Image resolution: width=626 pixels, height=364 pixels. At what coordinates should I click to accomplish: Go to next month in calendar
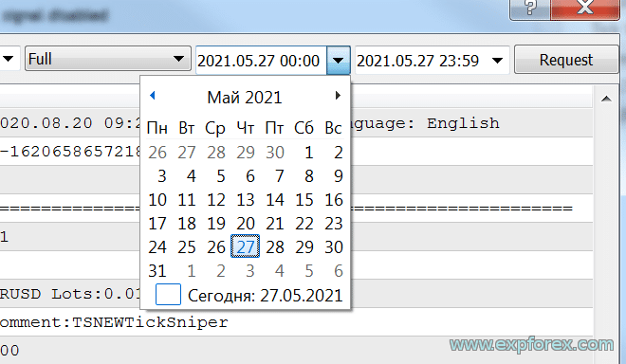(x=338, y=96)
